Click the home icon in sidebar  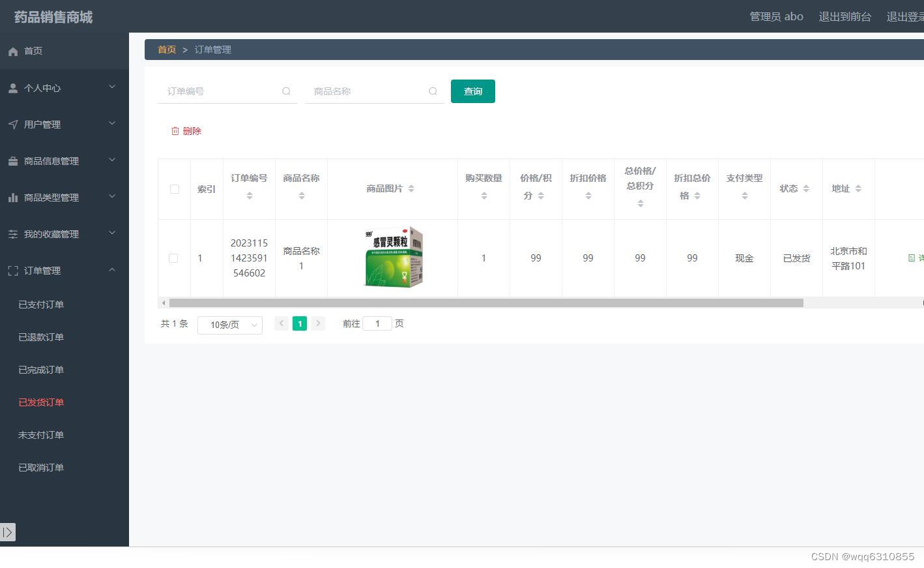click(13, 51)
